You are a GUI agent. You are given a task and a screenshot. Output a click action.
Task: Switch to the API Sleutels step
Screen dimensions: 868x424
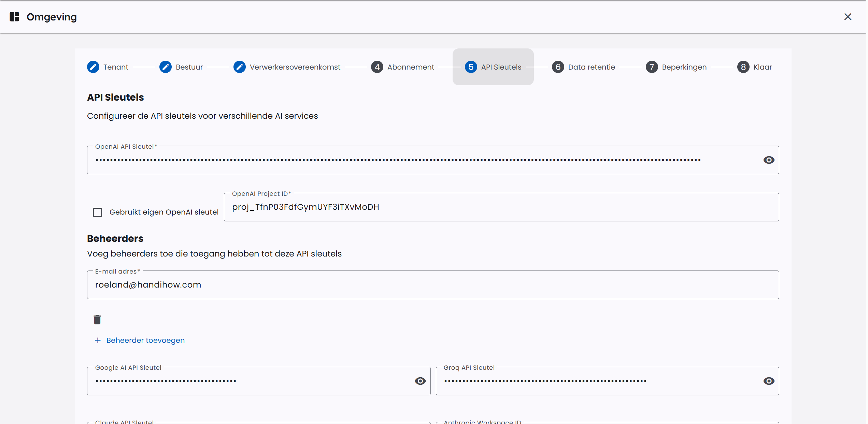pos(493,67)
